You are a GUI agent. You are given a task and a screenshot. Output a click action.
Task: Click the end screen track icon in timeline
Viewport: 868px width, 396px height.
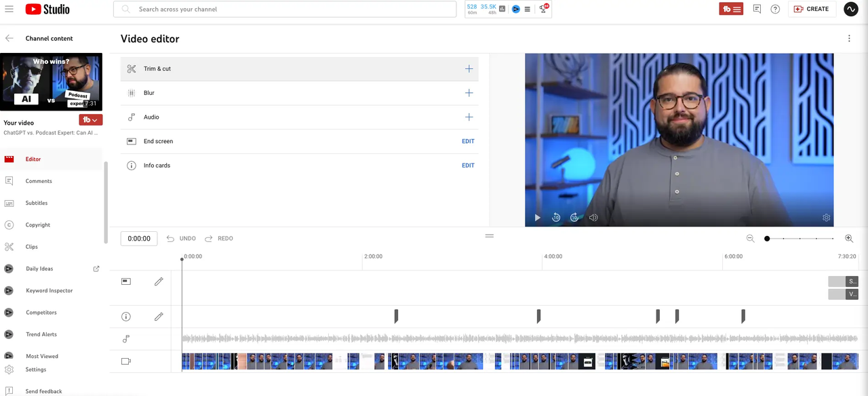(126, 281)
